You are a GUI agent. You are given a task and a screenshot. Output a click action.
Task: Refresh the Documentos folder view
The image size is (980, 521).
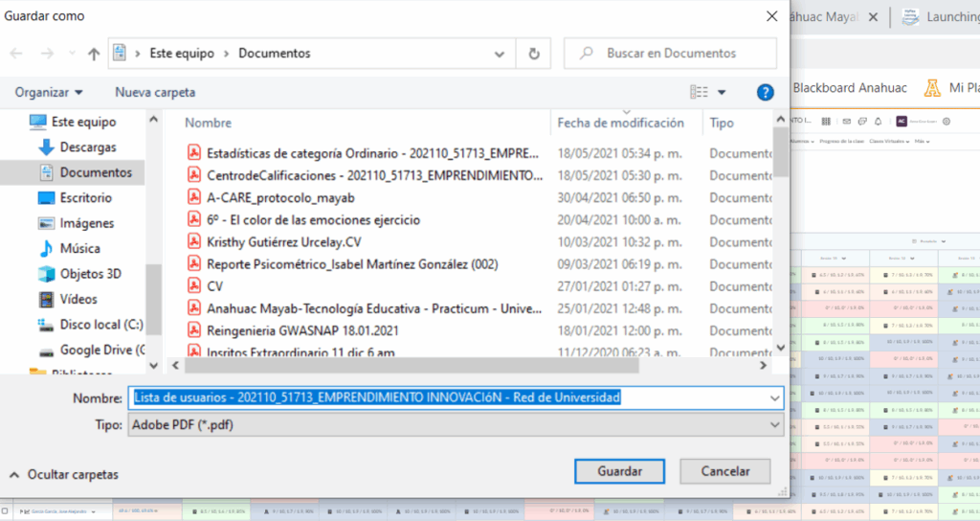(x=533, y=54)
